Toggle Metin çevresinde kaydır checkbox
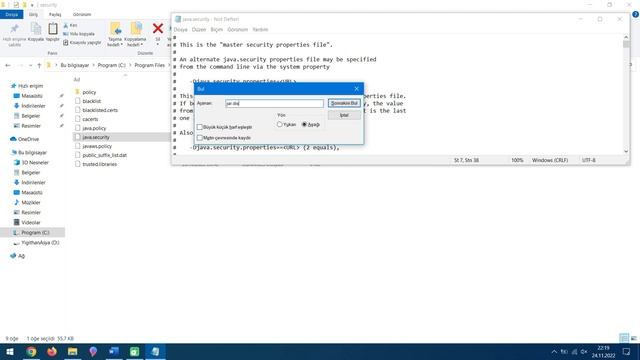Image resolution: width=640 pixels, height=360 pixels. pos(200,138)
